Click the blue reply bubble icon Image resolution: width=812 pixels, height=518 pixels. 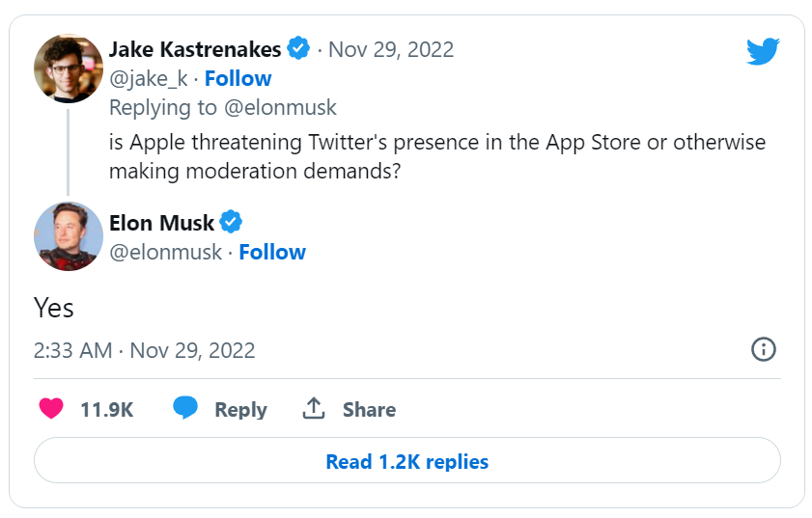coord(185,409)
